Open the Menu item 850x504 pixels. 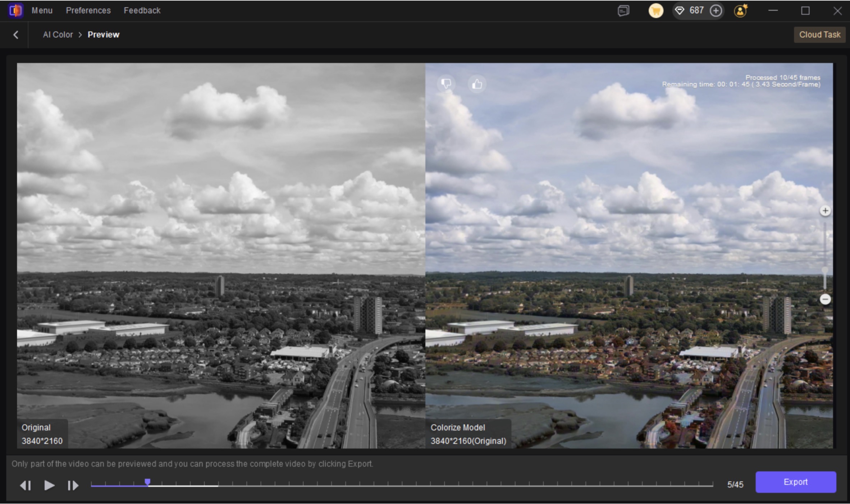(x=42, y=10)
